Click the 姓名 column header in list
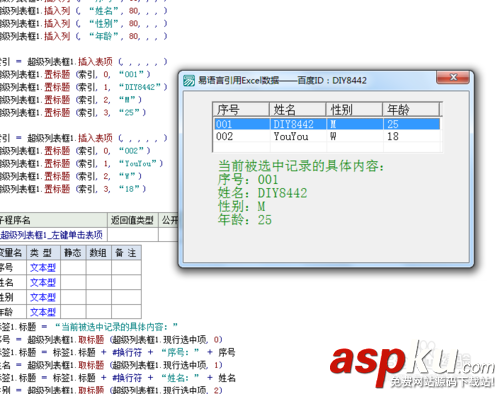 298,109
